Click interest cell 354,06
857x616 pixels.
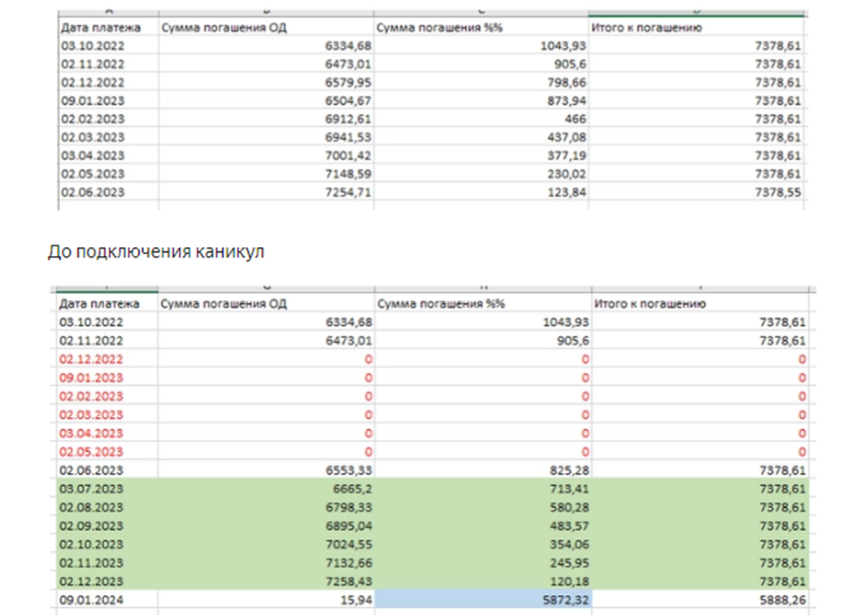(x=483, y=544)
